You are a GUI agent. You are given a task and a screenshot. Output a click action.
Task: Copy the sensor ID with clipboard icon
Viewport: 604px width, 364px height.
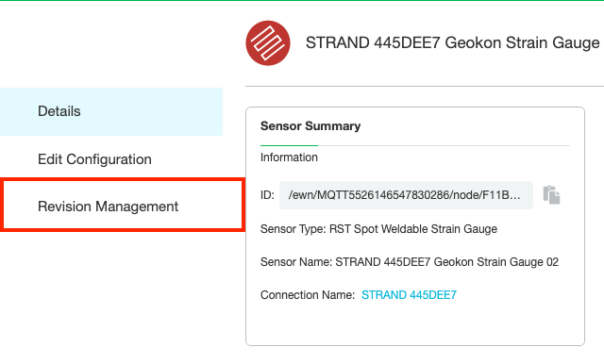click(x=551, y=195)
